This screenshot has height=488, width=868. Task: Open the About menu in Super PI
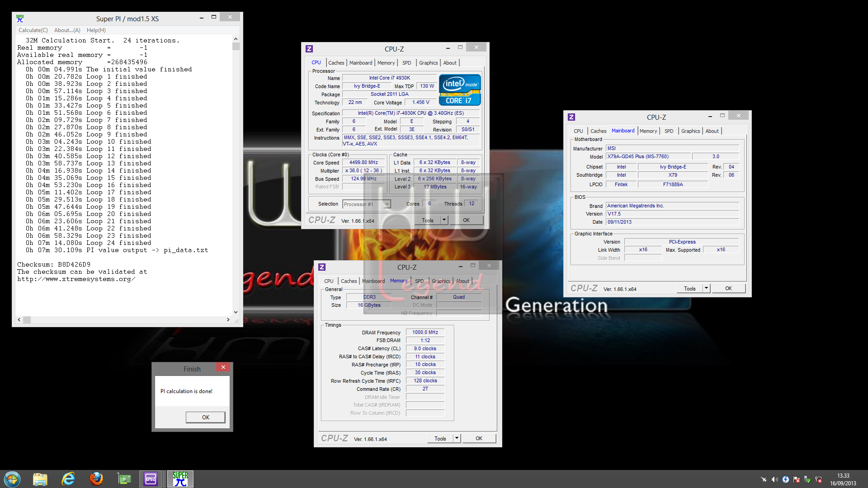tap(67, 30)
